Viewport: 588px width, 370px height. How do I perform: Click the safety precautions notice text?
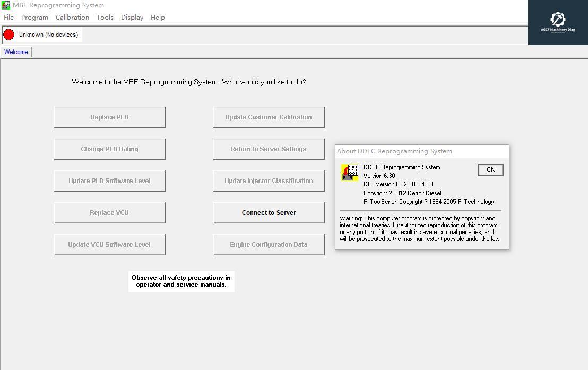(181, 281)
